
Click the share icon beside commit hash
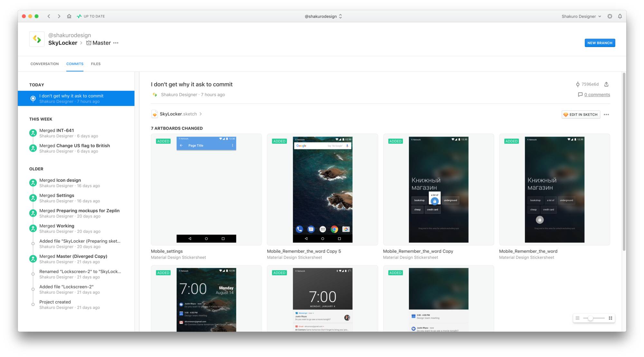point(606,84)
